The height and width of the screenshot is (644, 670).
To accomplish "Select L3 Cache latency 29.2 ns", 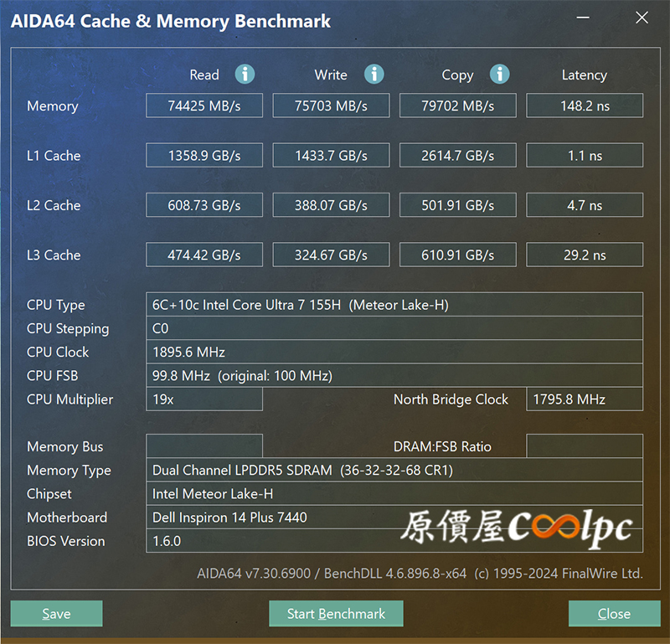I will [585, 255].
